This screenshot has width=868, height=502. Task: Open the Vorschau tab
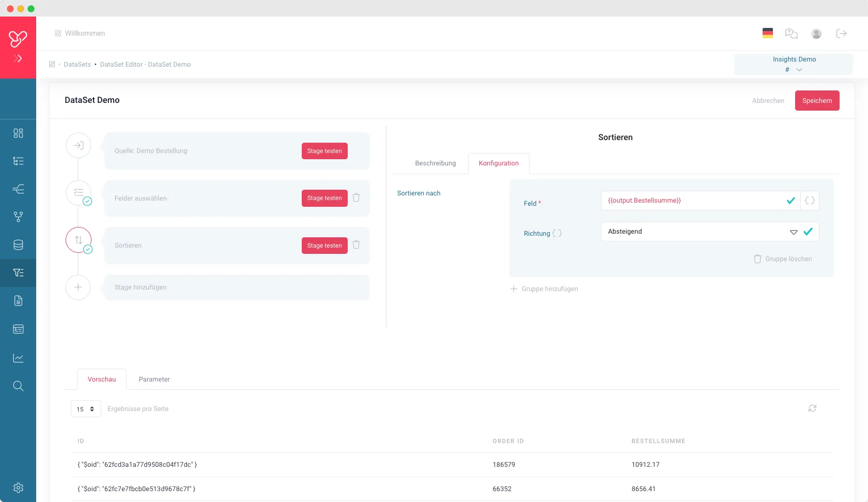click(102, 379)
